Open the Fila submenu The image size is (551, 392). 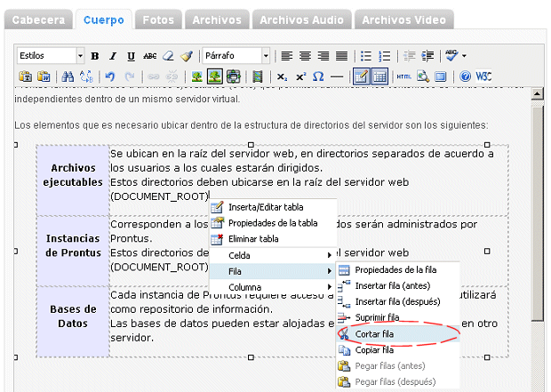273,271
